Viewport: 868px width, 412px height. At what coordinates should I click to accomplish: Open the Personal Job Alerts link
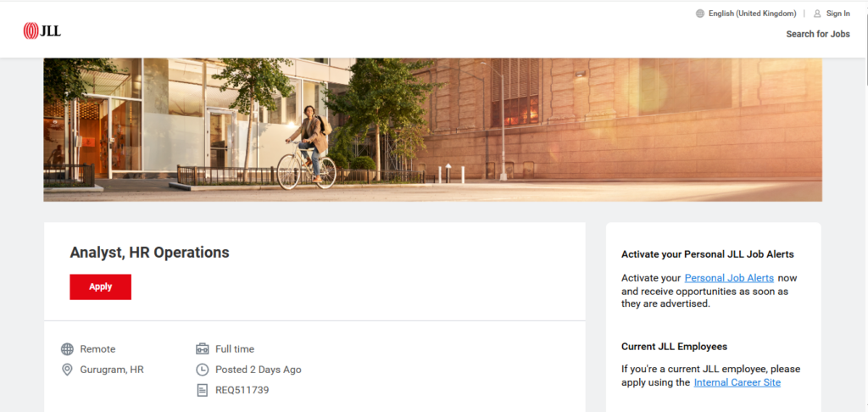729,278
